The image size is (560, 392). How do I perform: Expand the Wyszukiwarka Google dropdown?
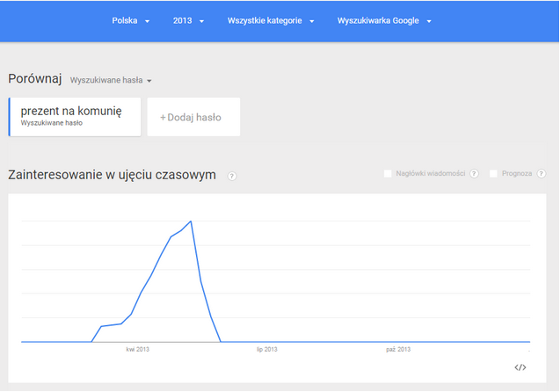click(384, 21)
